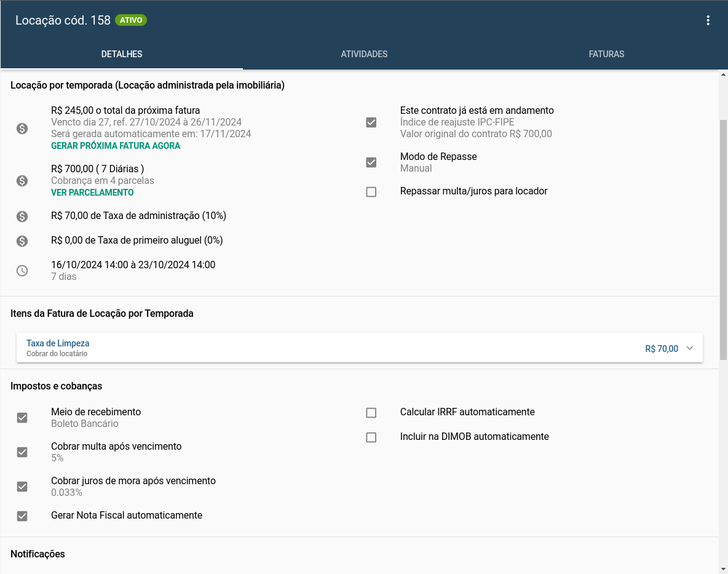Click the green ATIVO status badge
728x574 pixels.
point(131,20)
